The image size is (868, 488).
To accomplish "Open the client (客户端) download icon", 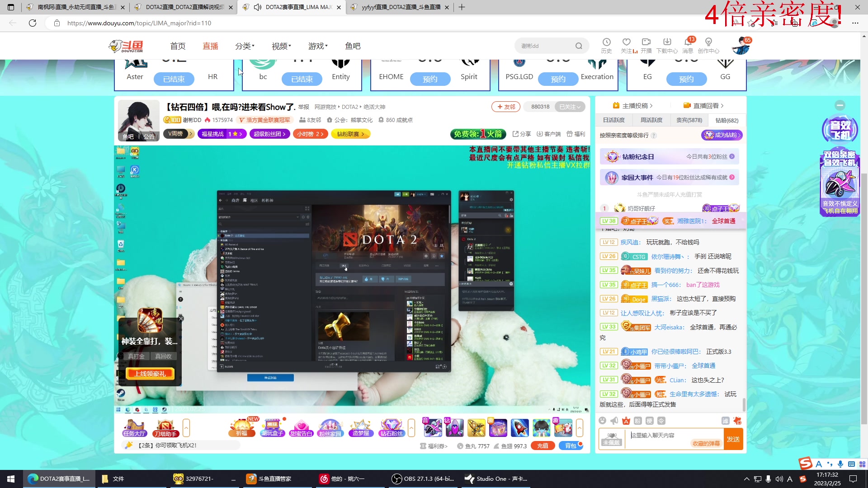I will (548, 134).
